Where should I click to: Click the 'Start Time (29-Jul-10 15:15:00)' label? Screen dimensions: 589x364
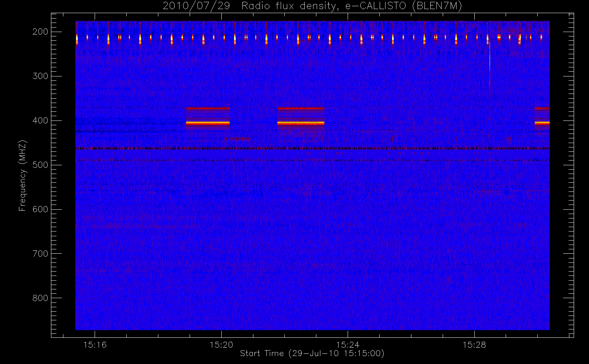[312, 353]
